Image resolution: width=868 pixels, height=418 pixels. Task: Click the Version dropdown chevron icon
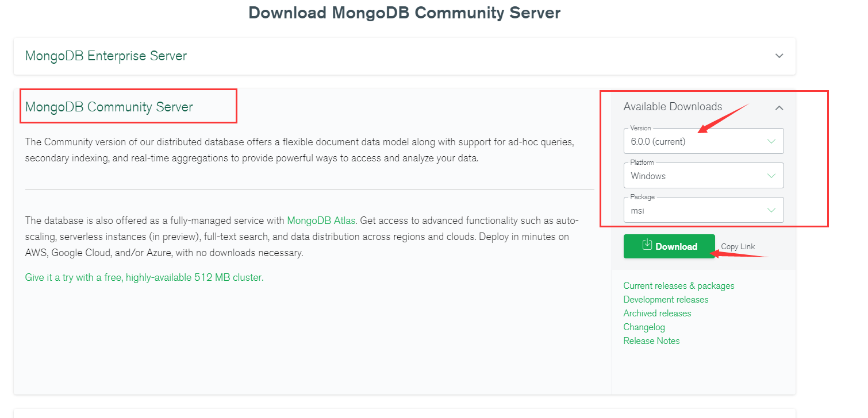[x=772, y=141]
